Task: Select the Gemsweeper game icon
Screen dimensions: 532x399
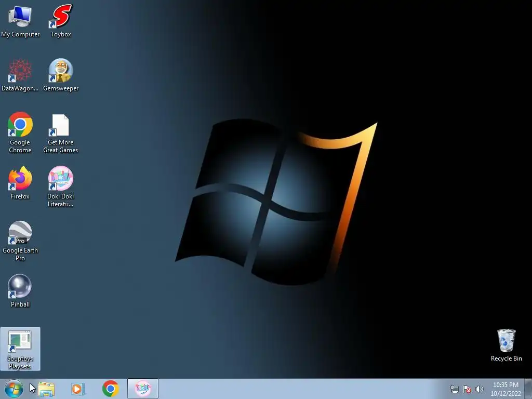Action: coord(61,75)
